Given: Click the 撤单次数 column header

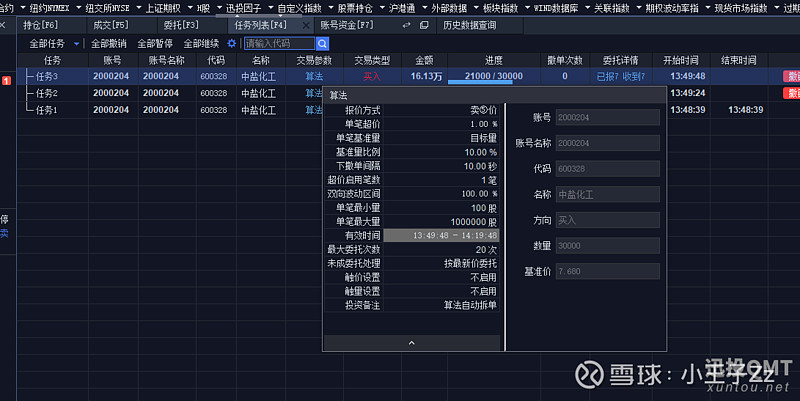Looking at the screenshot, I should coord(564,61).
